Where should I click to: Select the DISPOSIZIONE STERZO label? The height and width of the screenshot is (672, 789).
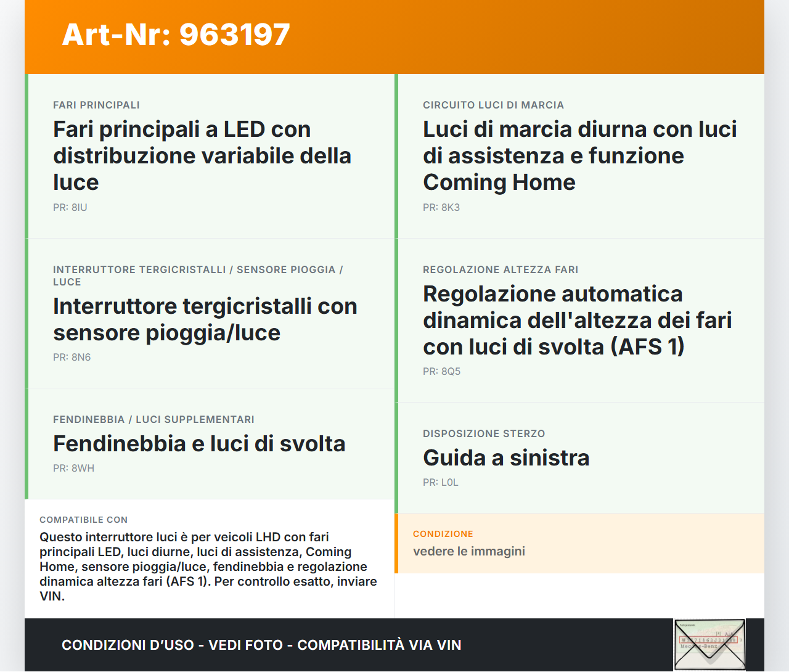(x=484, y=433)
